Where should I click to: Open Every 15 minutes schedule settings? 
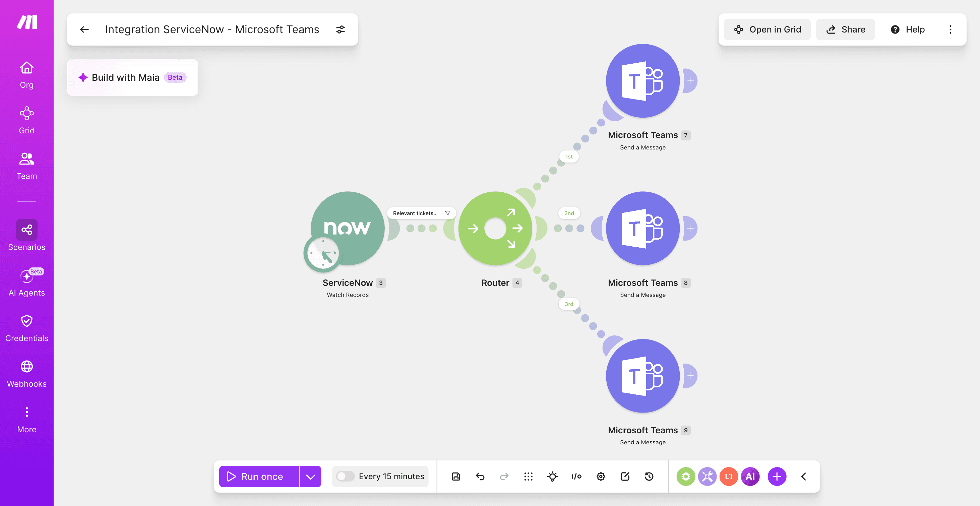pos(391,476)
